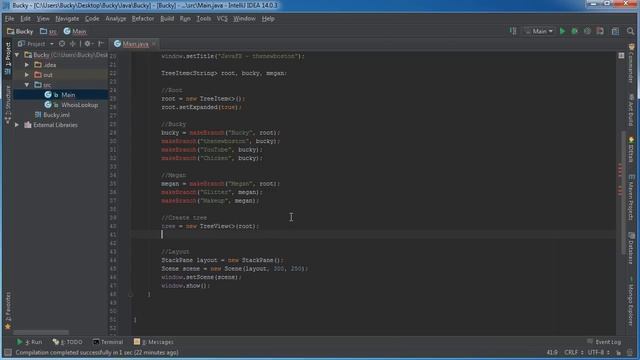Click the Main breadcrumb in navigation bar
Screen dimensions: 640x360
tap(75, 31)
